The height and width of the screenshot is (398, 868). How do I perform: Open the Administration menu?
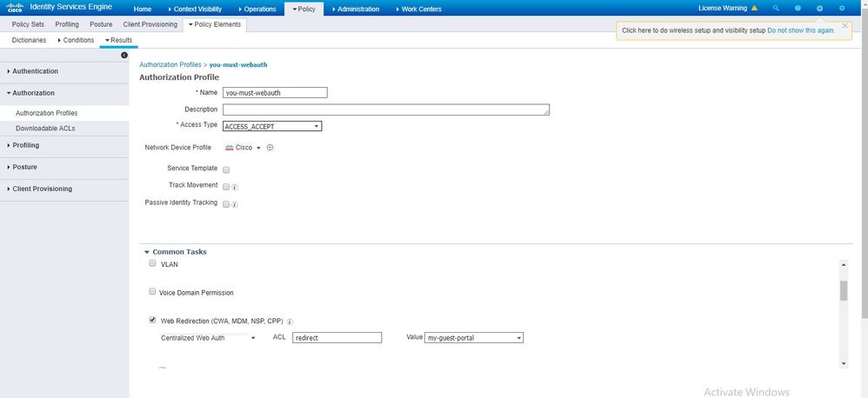(356, 9)
